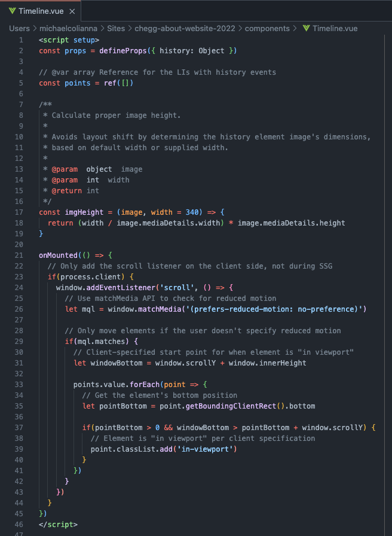Click 'imgHeight' function name
The image size is (392, 536).
click(x=84, y=212)
